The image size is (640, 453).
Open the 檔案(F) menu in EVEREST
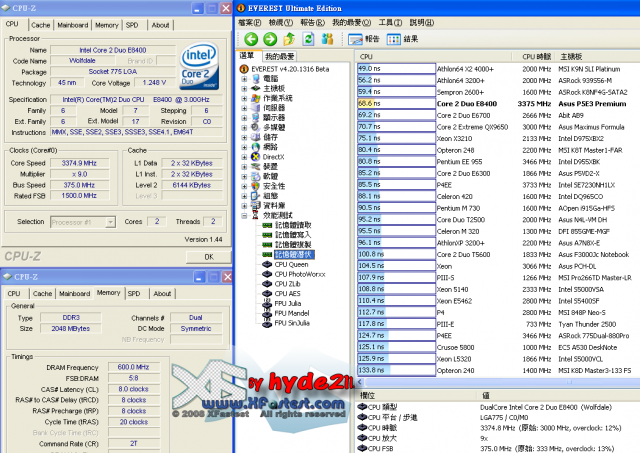pyautogui.click(x=250, y=22)
